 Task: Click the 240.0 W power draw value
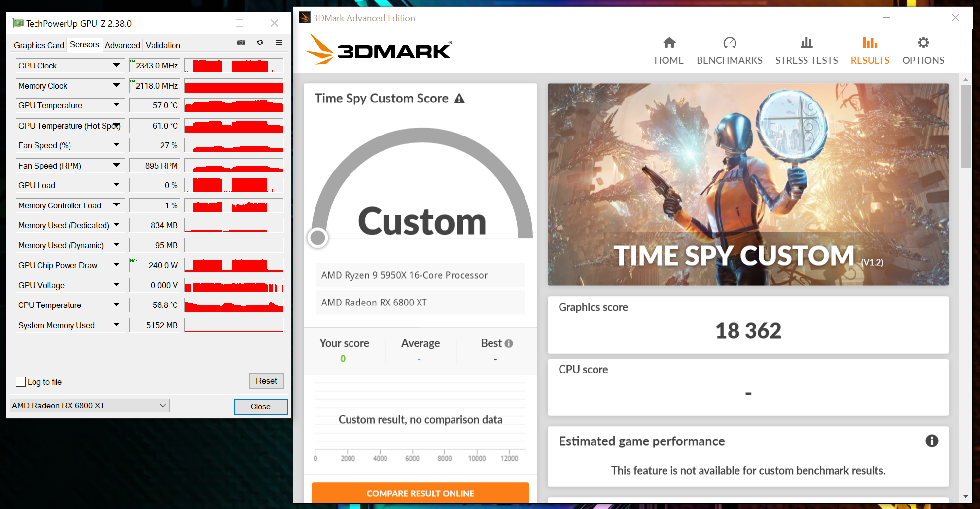[x=154, y=265]
